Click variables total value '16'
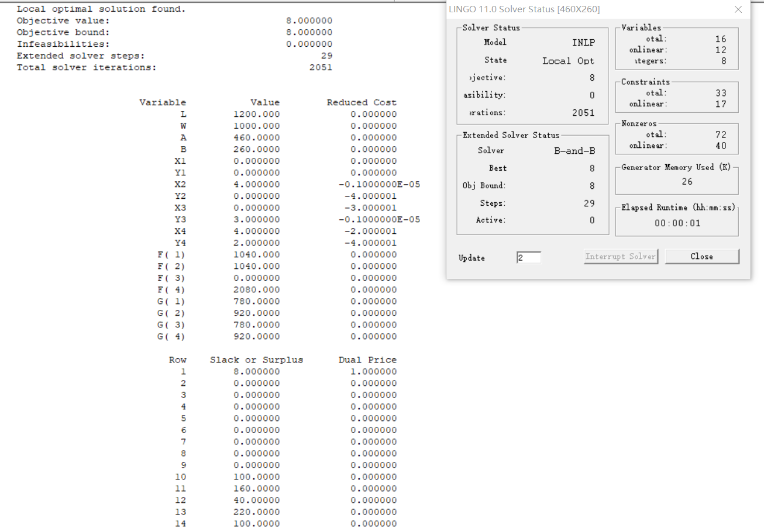The height and width of the screenshot is (532, 764). point(721,39)
